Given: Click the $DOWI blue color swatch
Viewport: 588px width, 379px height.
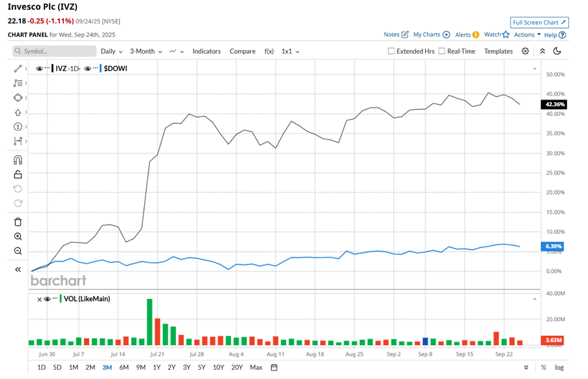Looking at the screenshot, I should [x=100, y=68].
